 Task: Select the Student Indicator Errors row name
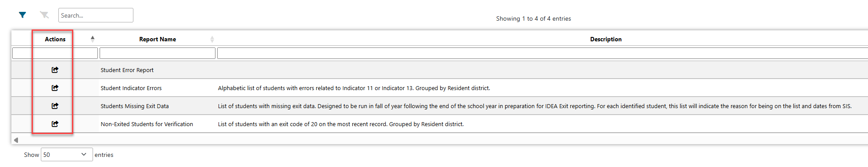[x=131, y=88]
